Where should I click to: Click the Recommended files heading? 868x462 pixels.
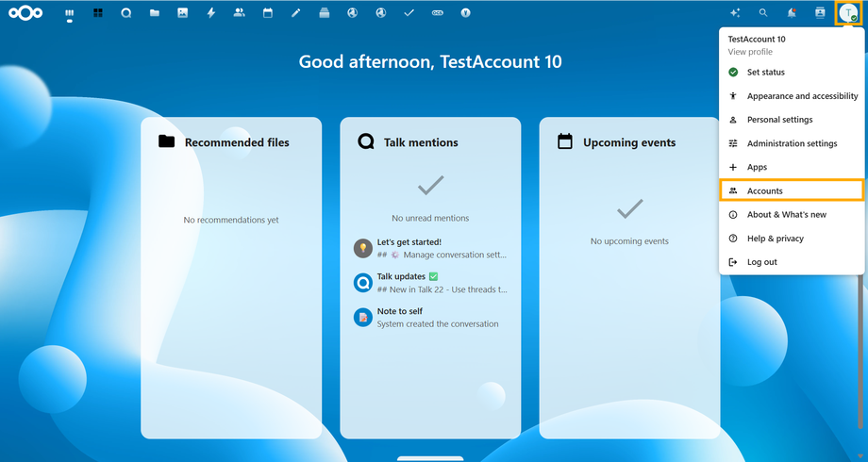coord(237,142)
